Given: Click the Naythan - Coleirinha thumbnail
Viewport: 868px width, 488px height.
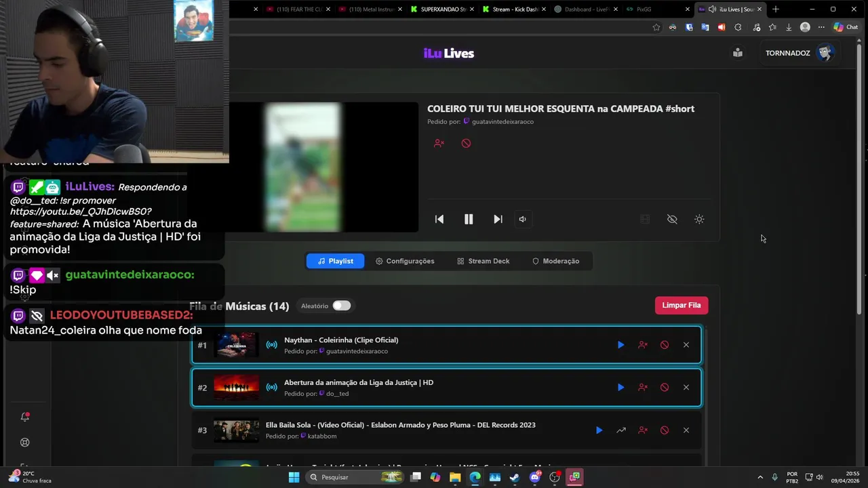Looking at the screenshot, I should click(236, 345).
